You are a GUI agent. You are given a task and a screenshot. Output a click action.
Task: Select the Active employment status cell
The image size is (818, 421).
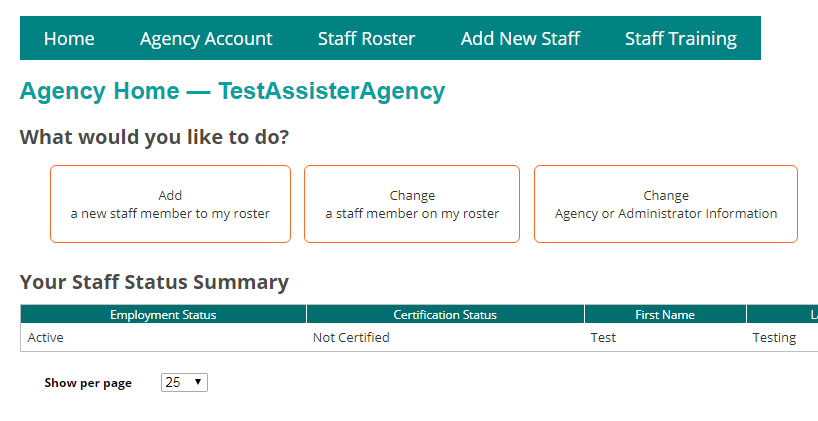click(45, 338)
